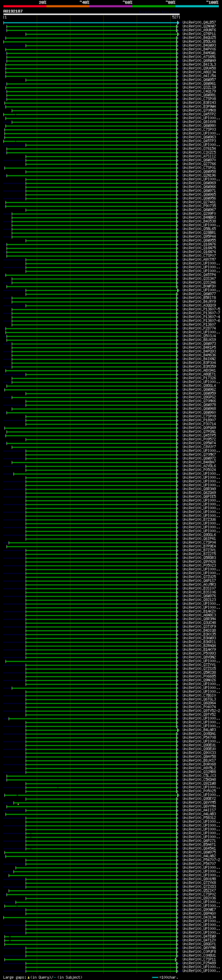Image resolution: width=222 pixels, height=980 pixels.
Task: Select the UniRef100_Q70MK8 label
Action: click(199, 110)
